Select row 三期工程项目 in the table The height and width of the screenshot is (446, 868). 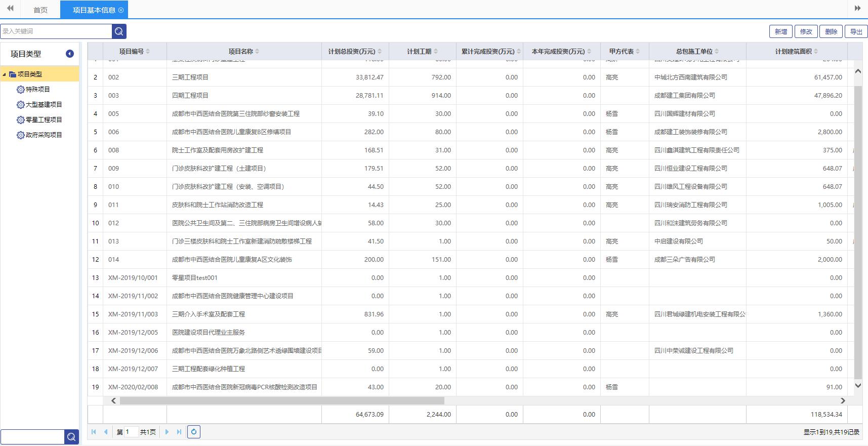pos(190,77)
